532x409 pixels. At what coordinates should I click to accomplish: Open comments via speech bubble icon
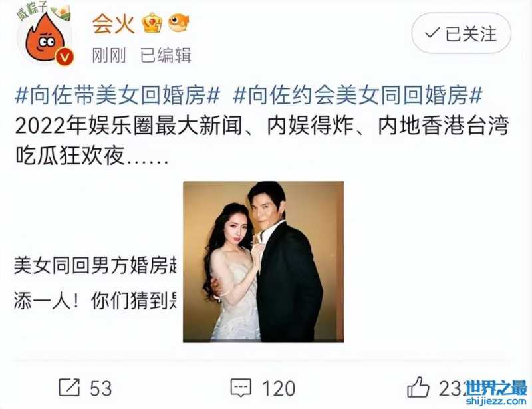click(241, 388)
